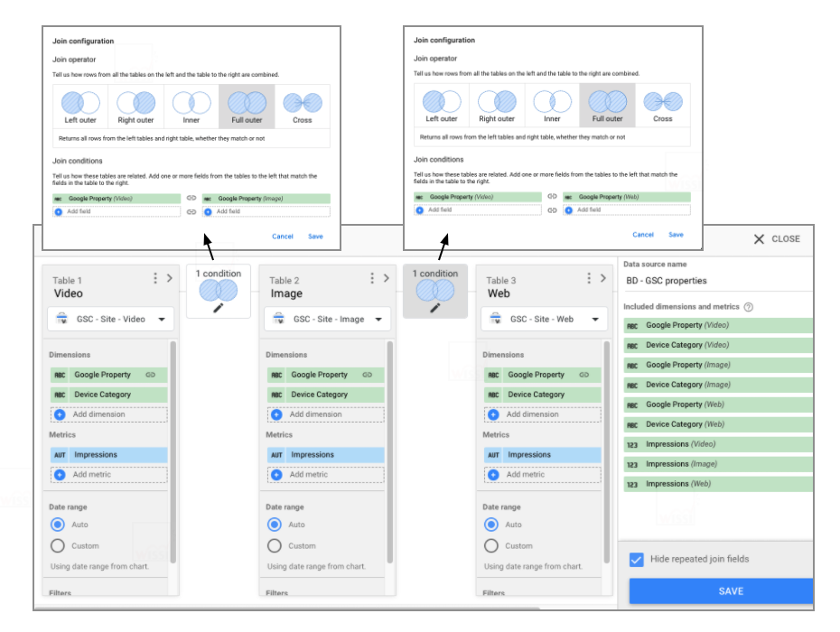This screenshot has height=632, width=840.
Task: Edit join between Video and Image tables
Action: pyautogui.click(x=219, y=309)
